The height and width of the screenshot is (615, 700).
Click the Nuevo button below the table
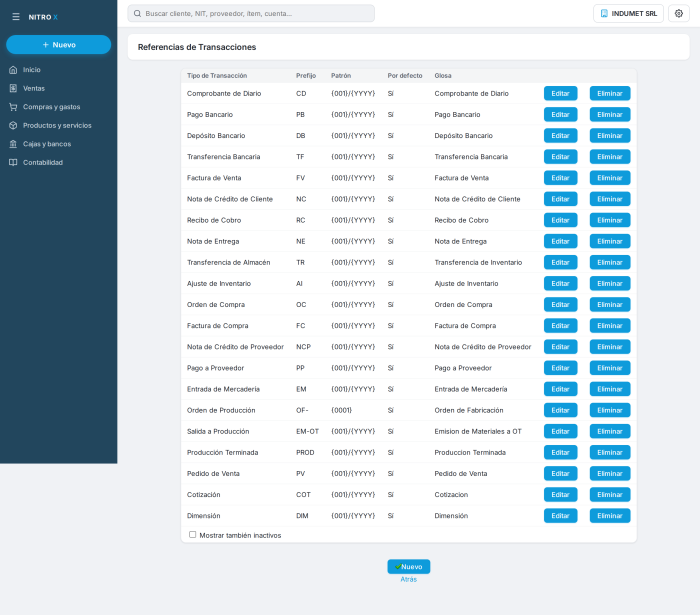click(408, 566)
